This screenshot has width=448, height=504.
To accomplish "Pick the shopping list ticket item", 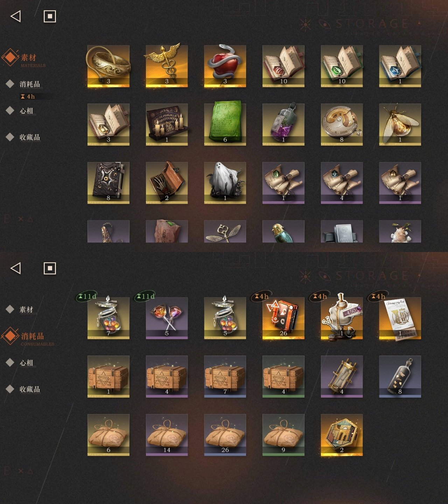I will click(400, 318).
